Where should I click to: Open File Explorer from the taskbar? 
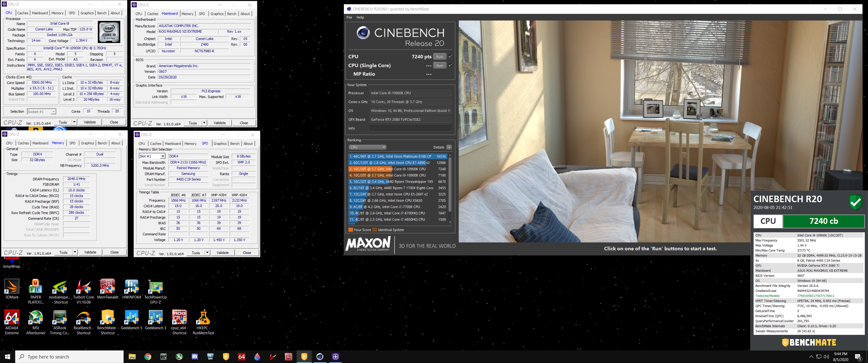coord(132,357)
